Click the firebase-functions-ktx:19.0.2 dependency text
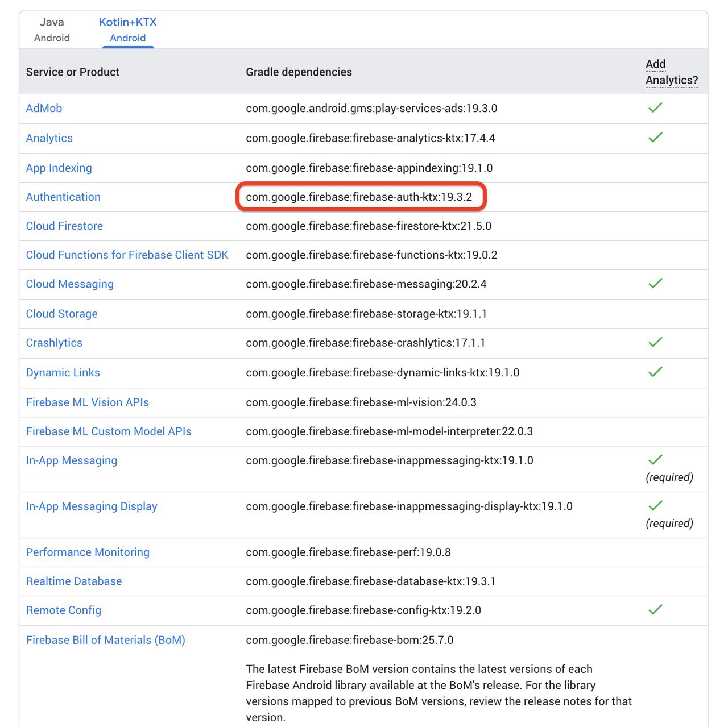 click(x=371, y=255)
